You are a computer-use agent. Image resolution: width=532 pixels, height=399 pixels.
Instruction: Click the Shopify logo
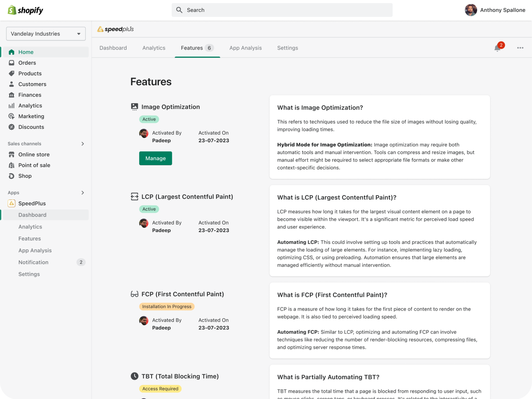25,10
